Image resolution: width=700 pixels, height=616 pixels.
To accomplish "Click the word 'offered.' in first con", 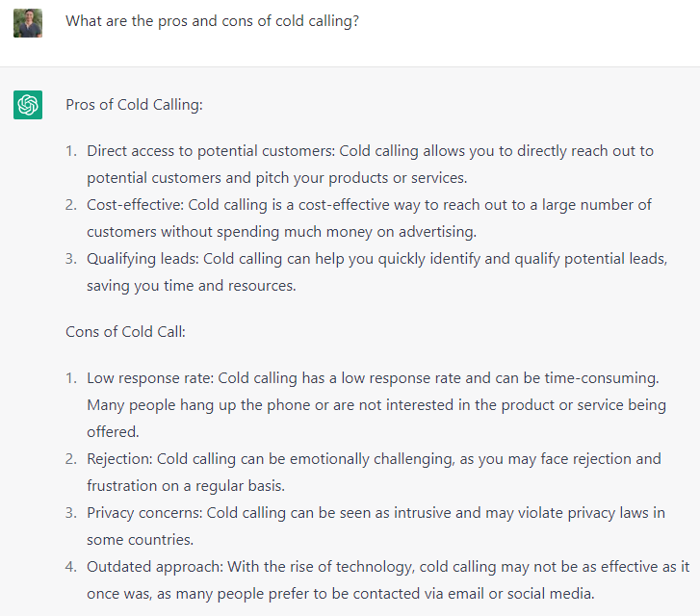I will tap(113, 431).
